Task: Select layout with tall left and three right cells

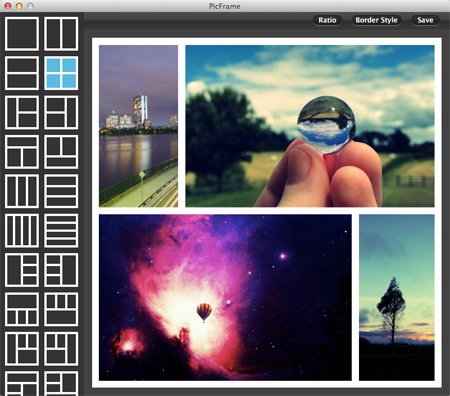Action: click(22, 270)
